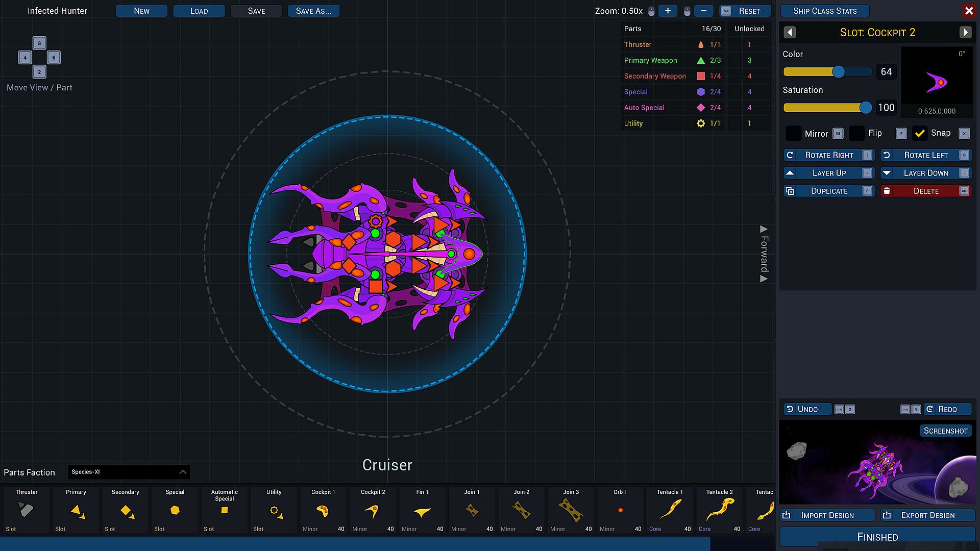Delete the selected part
Image resolution: width=980 pixels, height=551 pixels.
click(925, 191)
